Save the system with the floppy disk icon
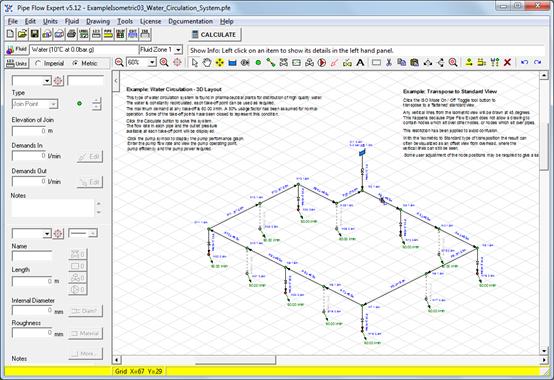The width and height of the screenshot is (554, 380). [35, 34]
